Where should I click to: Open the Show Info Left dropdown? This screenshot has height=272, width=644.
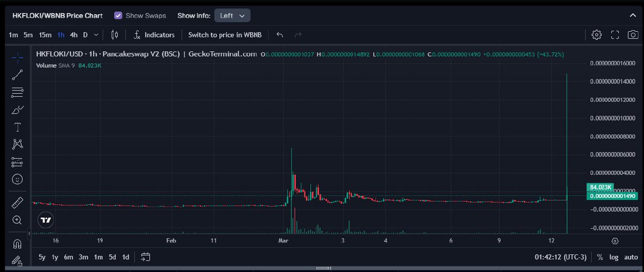pyautogui.click(x=232, y=16)
